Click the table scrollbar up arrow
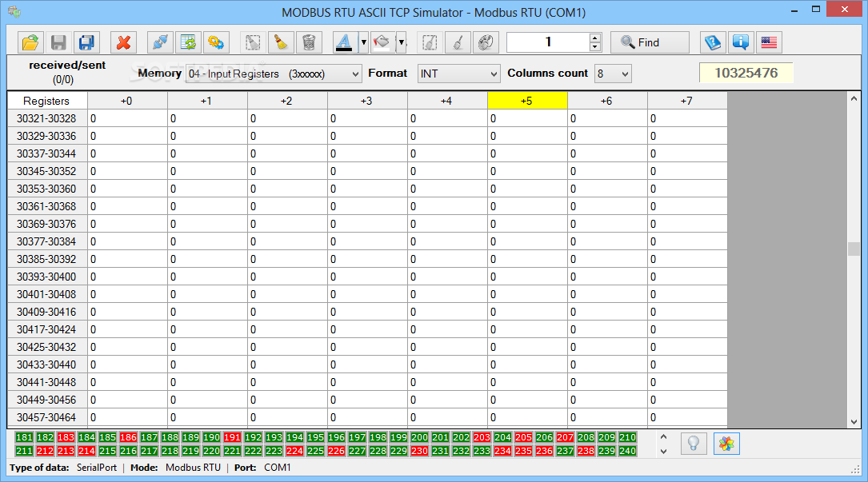868x482 pixels. (x=854, y=98)
